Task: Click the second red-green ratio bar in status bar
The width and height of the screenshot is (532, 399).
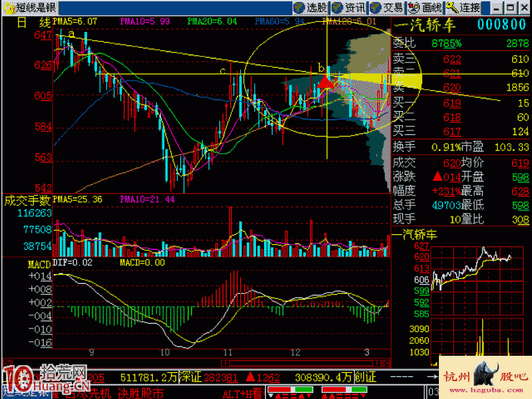Action: [344, 390]
